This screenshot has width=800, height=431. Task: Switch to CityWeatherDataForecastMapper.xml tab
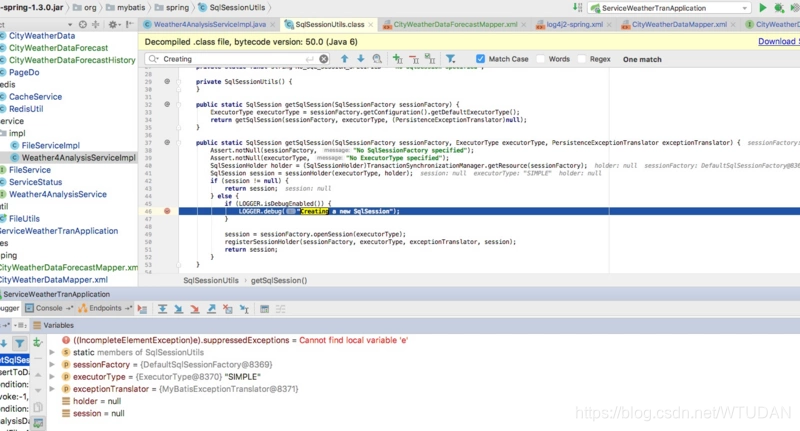(455, 24)
